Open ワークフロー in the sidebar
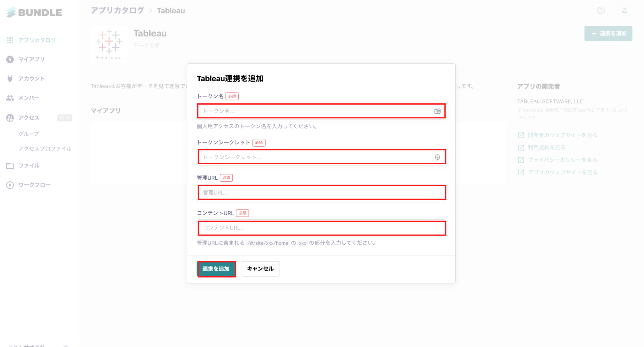Screen dimensions: 644x347 click(35, 185)
